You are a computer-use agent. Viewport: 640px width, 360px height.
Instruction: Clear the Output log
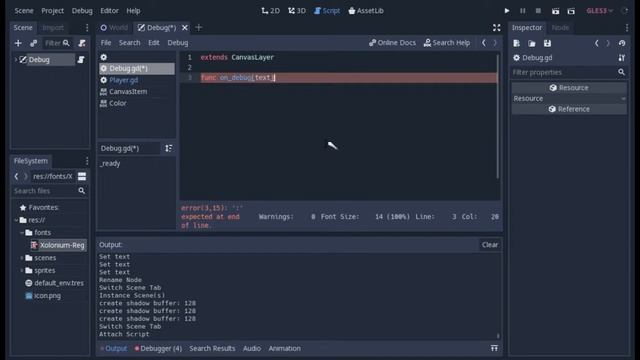[x=489, y=244]
